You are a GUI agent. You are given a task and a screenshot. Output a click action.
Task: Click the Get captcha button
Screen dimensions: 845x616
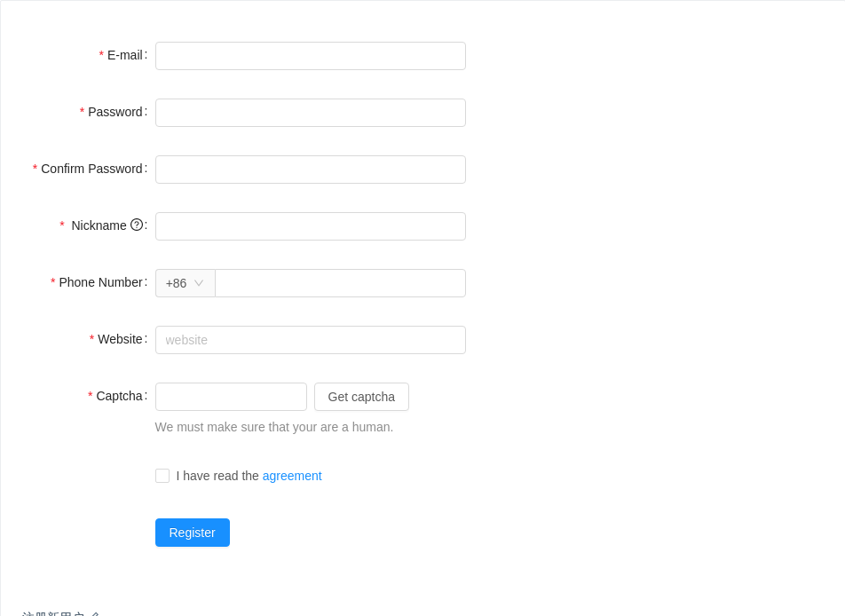point(361,397)
